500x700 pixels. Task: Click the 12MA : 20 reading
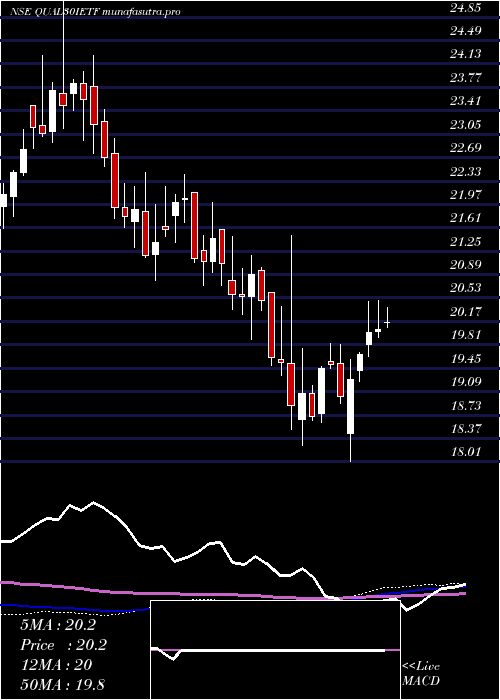pyautogui.click(x=56, y=664)
